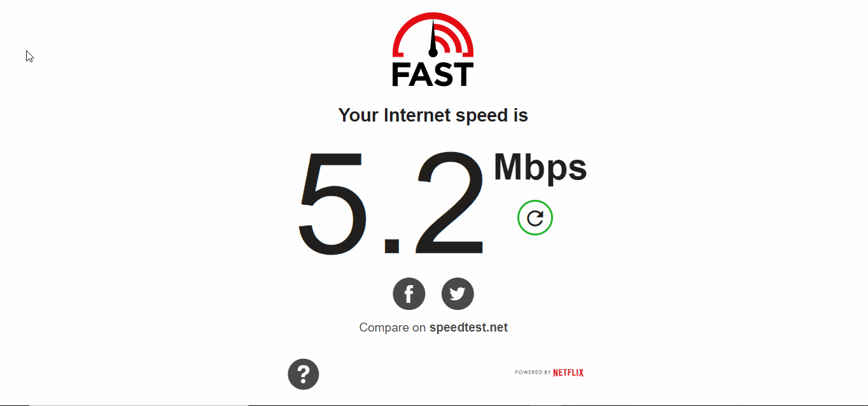Image resolution: width=868 pixels, height=406 pixels.
Task: Click the Mbps unit label
Action: pyautogui.click(x=540, y=168)
